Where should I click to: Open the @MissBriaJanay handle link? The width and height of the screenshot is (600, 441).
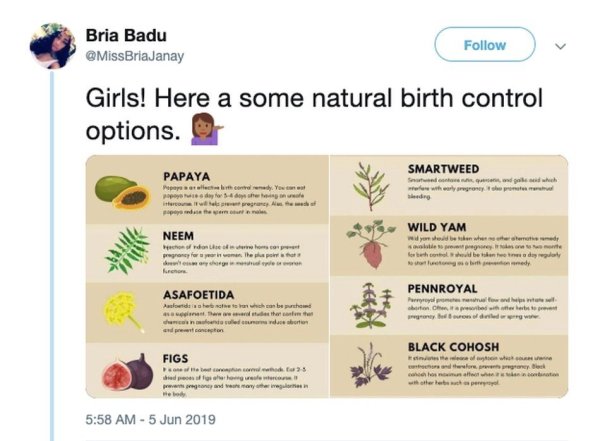(x=135, y=56)
